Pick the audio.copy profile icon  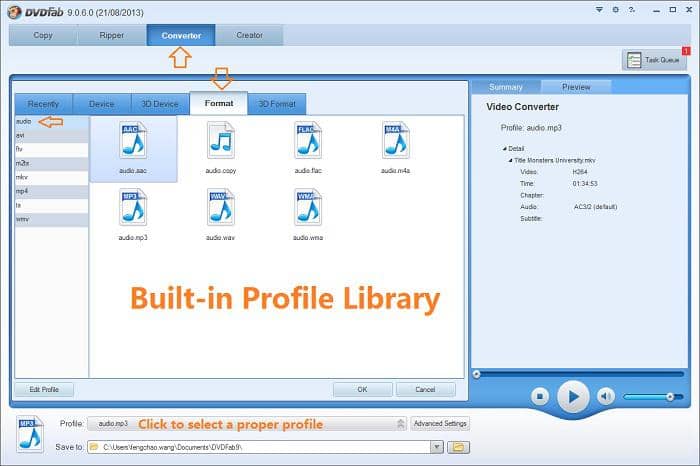pyautogui.click(x=220, y=141)
